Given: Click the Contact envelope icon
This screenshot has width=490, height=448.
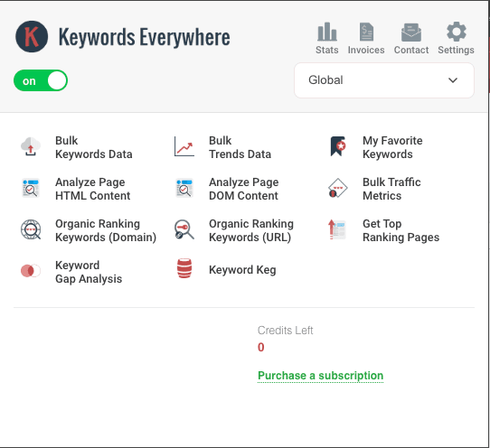Looking at the screenshot, I should point(411,33).
